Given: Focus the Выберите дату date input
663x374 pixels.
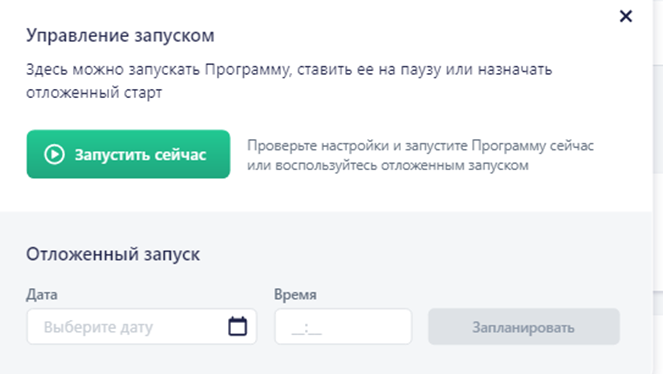Looking at the screenshot, I should click(142, 327).
